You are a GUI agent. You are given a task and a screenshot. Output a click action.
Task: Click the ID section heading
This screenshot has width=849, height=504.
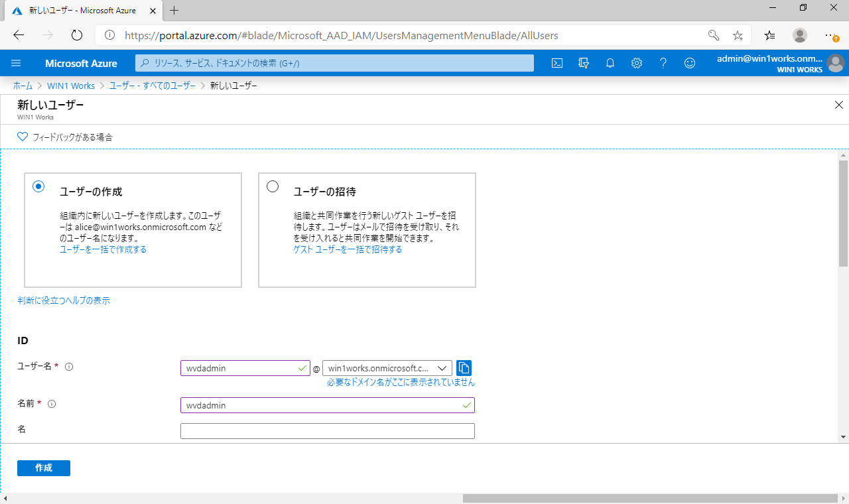23,341
